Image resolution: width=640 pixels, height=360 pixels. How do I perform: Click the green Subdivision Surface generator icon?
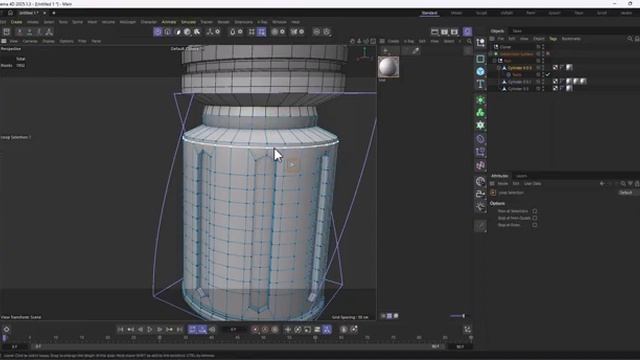(480, 100)
